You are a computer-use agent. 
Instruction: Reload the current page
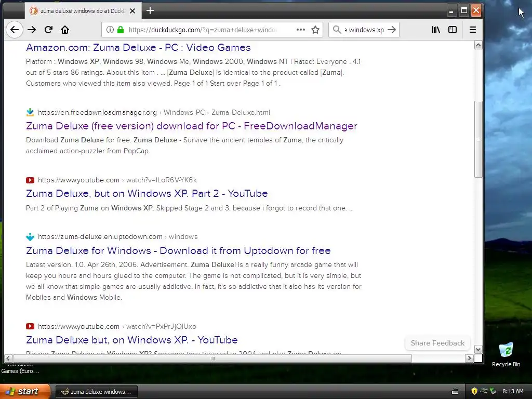[48, 30]
